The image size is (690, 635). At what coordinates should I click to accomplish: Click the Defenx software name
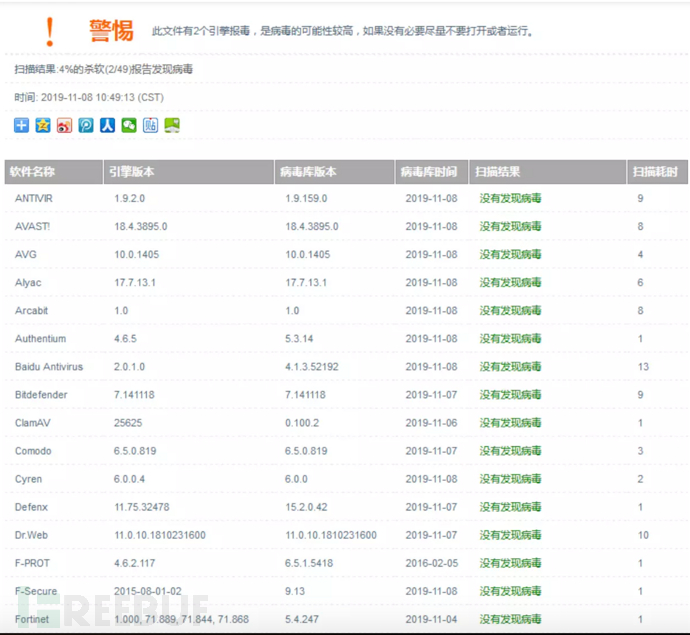click(31, 507)
